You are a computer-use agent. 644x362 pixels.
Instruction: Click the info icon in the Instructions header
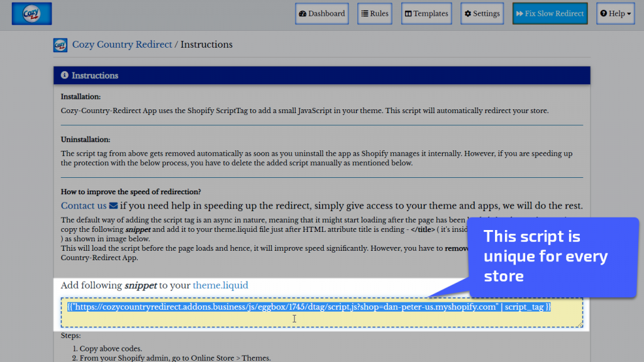65,75
